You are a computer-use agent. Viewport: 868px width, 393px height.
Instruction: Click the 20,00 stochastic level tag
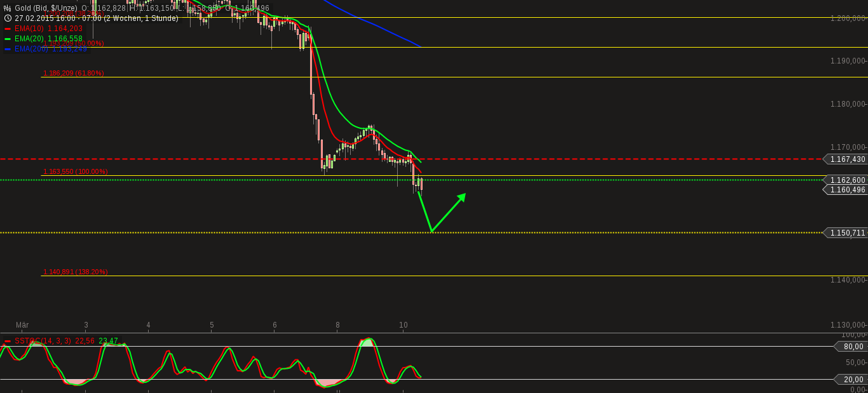click(x=851, y=379)
